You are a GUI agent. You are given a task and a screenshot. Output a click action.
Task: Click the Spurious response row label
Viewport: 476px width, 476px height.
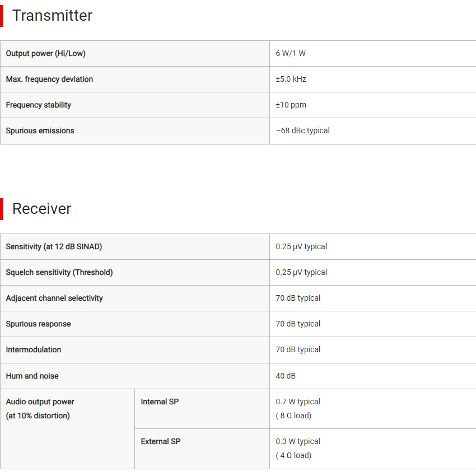click(x=38, y=324)
